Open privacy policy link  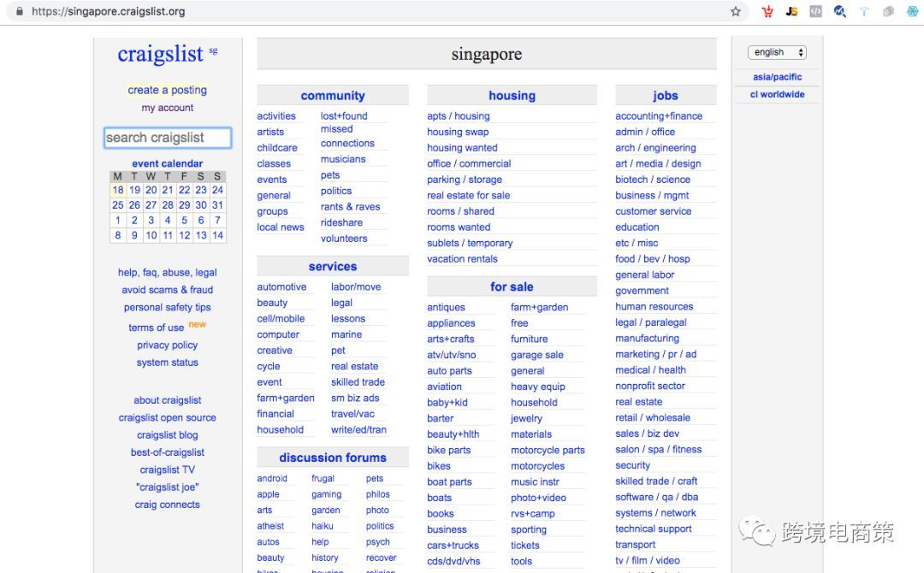tap(168, 346)
